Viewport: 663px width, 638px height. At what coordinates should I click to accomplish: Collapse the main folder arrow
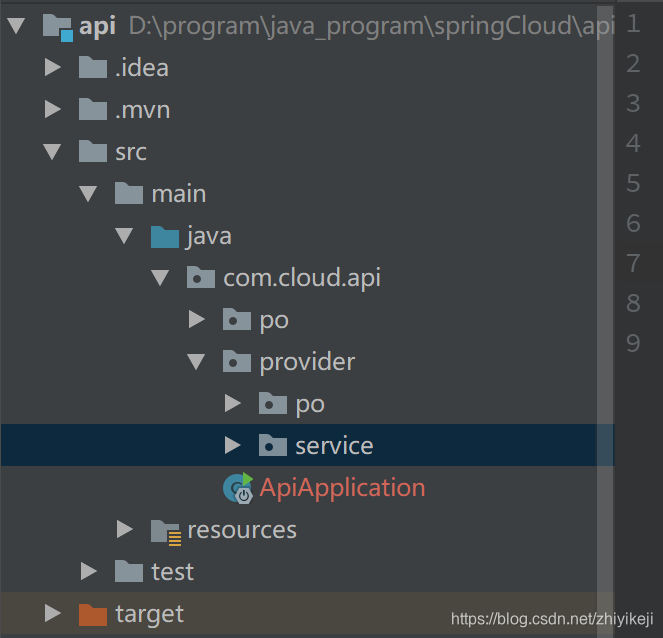[x=88, y=194]
